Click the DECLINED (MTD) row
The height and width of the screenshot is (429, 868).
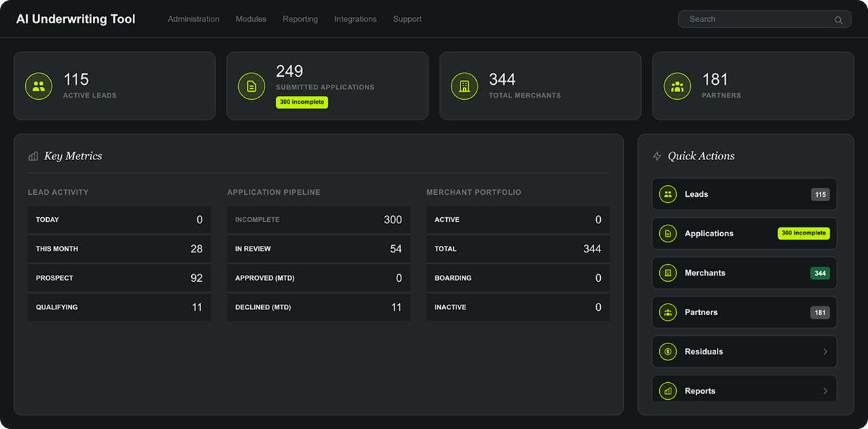319,307
